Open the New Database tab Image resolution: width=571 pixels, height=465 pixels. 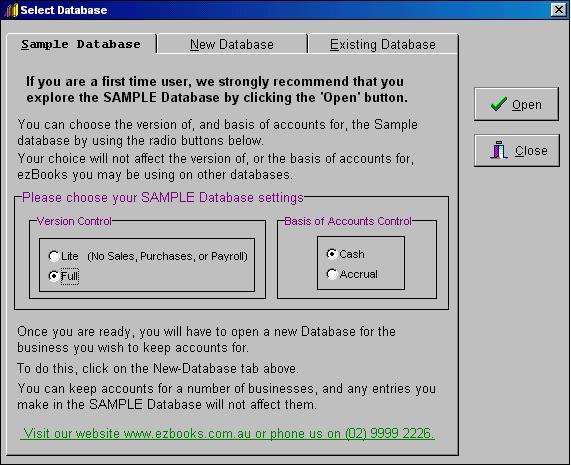click(x=232, y=44)
